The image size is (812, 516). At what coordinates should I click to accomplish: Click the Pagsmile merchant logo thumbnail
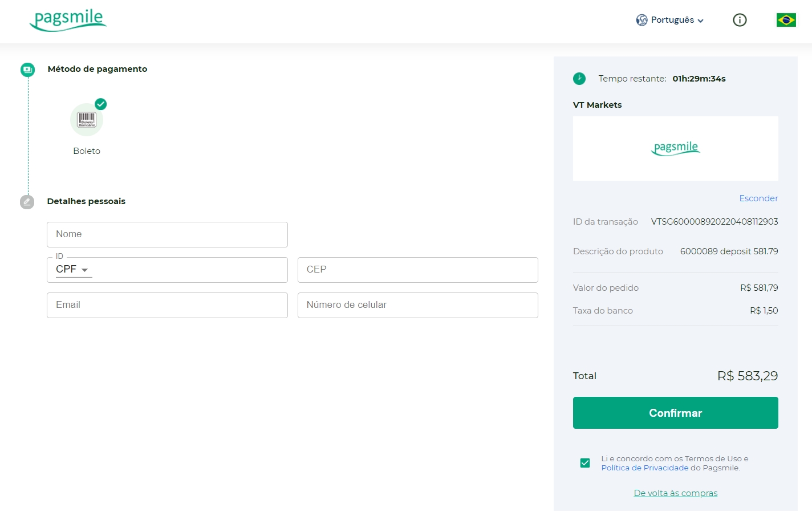tap(675, 148)
